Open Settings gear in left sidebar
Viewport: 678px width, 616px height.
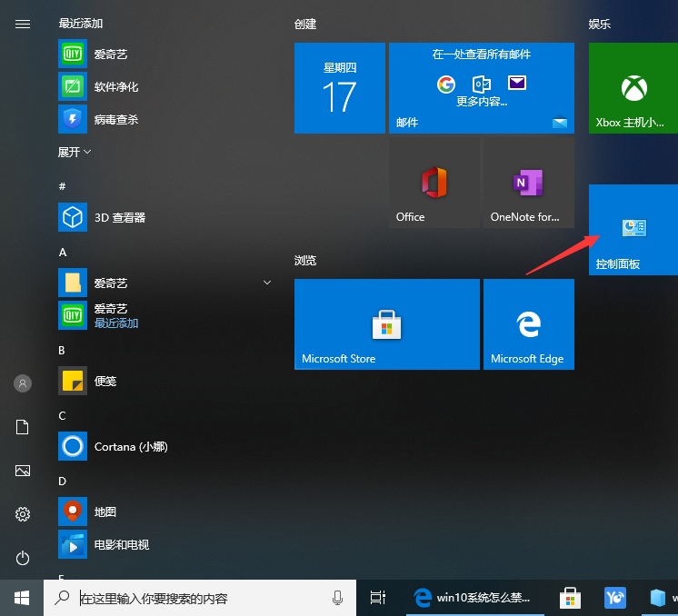pyautogui.click(x=23, y=514)
